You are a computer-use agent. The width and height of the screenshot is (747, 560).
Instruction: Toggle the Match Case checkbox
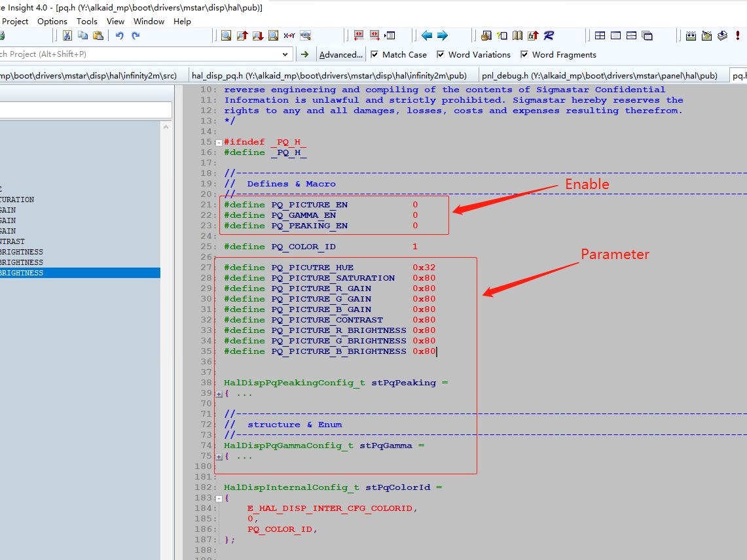[x=374, y=54]
